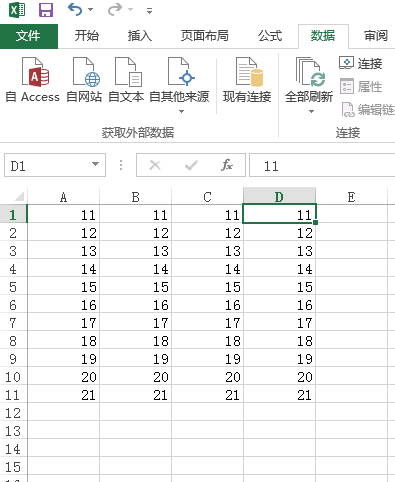
Task: Open 自其他来源 data sources menu
Action: click(179, 85)
